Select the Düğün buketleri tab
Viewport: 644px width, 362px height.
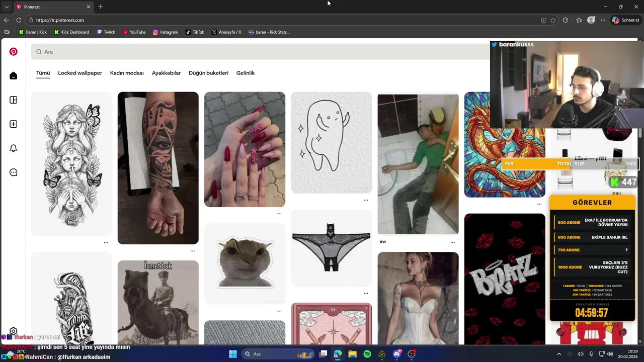click(x=208, y=73)
